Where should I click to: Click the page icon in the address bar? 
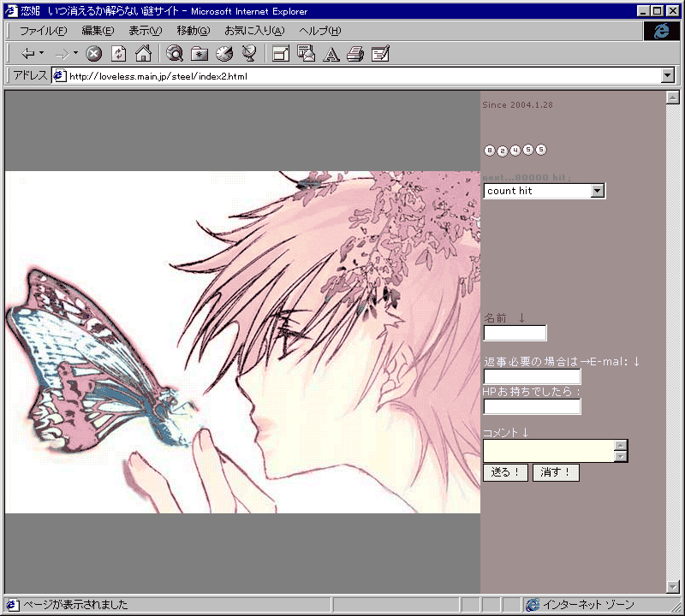[59, 76]
